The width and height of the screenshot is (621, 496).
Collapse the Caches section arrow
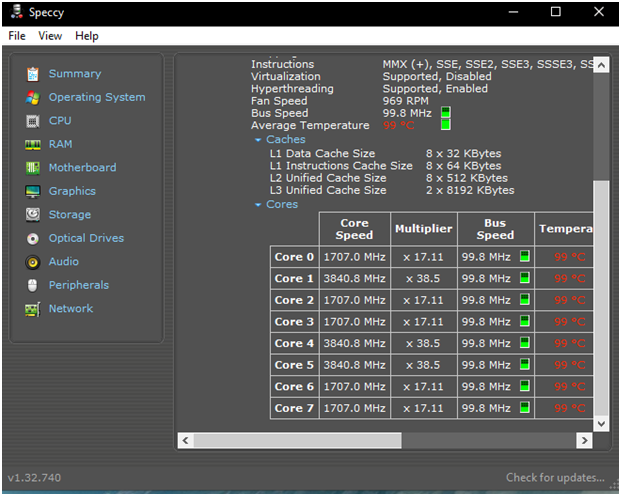click(258, 140)
